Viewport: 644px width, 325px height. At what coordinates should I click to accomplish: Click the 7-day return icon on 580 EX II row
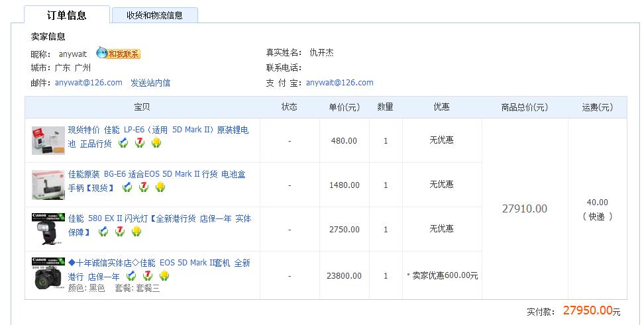119,232
